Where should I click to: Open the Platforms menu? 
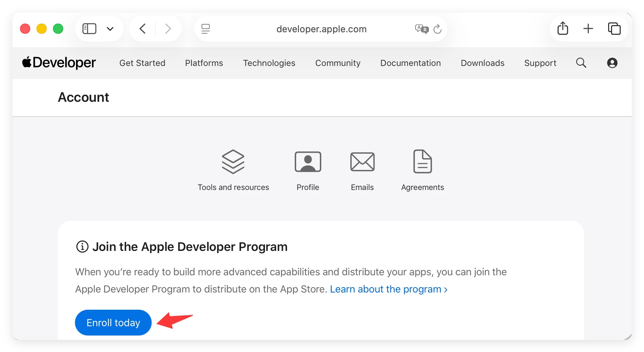pos(204,63)
